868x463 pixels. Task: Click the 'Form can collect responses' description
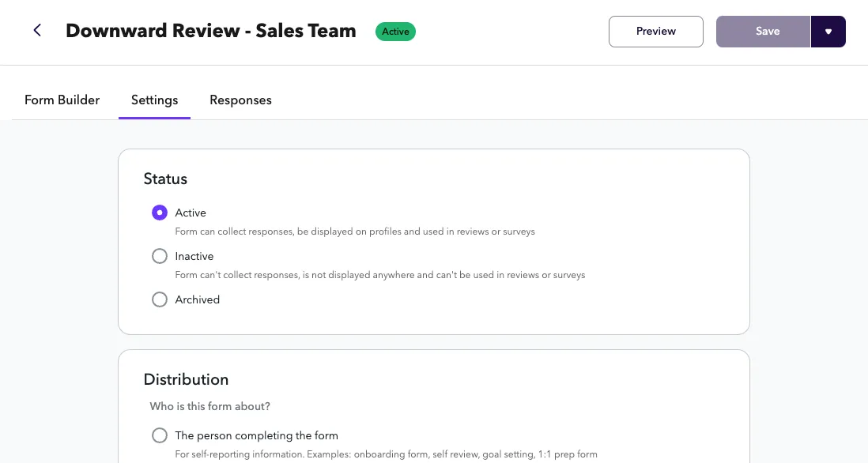(355, 231)
